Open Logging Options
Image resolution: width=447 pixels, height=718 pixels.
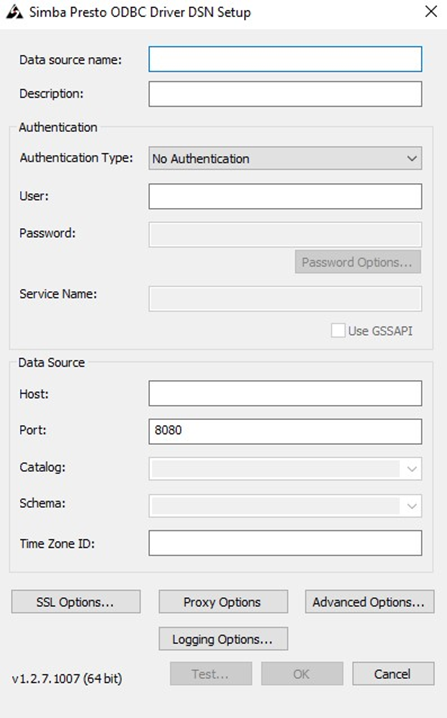coord(223,639)
